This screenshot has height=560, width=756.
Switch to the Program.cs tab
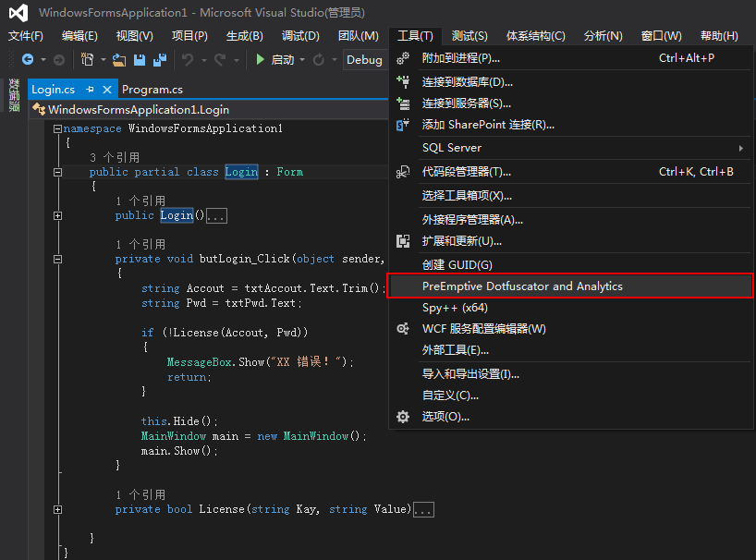tap(152, 89)
